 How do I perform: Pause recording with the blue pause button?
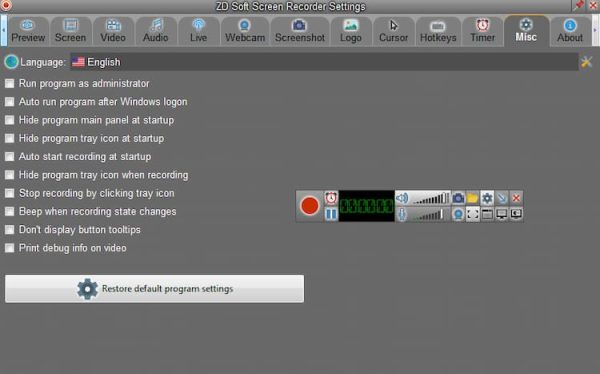331,214
